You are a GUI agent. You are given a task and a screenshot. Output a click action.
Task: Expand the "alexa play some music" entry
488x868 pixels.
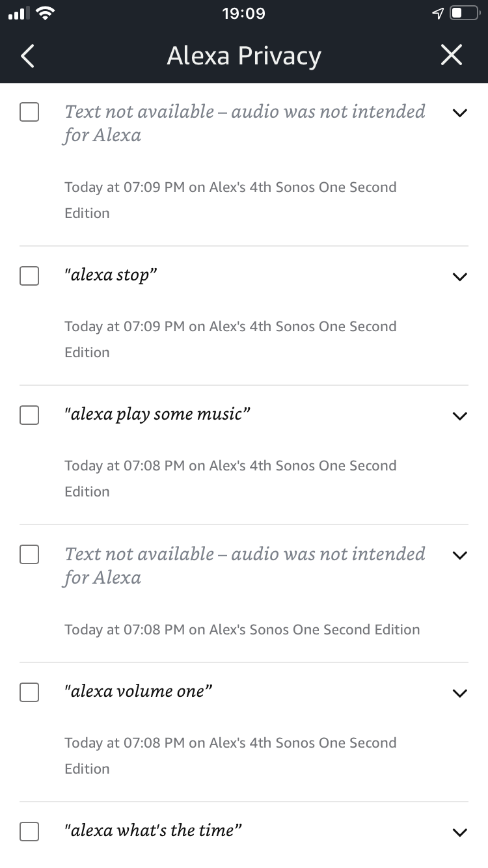tap(459, 416)
